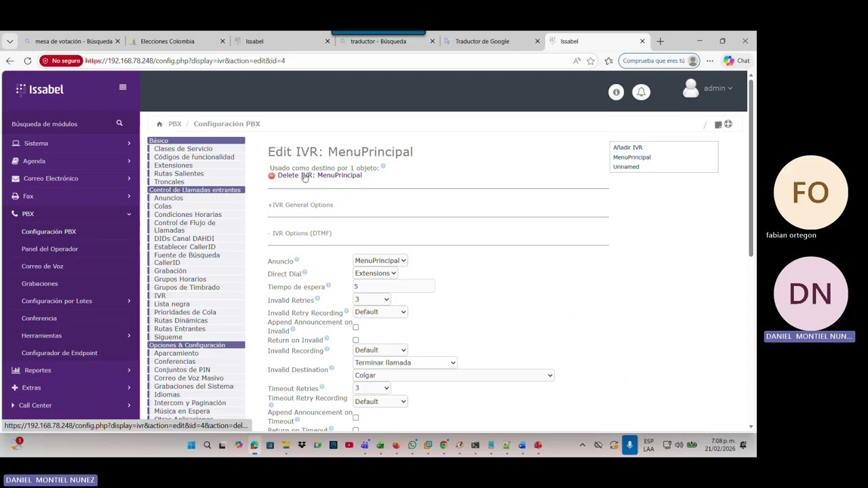Click the Anuncio help tooltip icon

(x=296, y=260)
